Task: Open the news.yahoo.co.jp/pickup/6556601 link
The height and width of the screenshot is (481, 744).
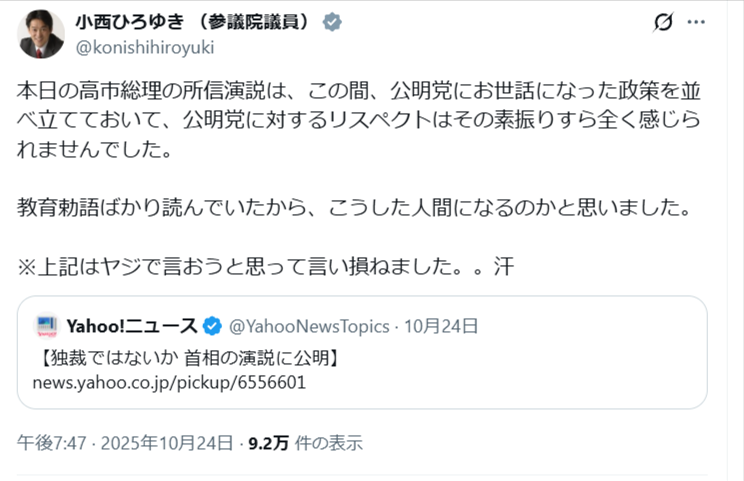Action: (168, 382)
